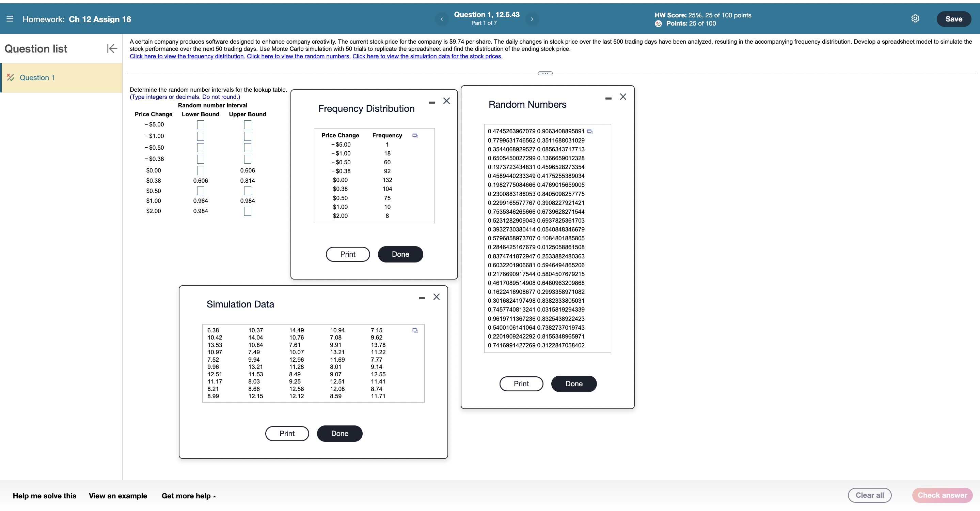980x511 pixels.
Task: Minimize the Frequency Distribution dialog
Action: (431, 102)
